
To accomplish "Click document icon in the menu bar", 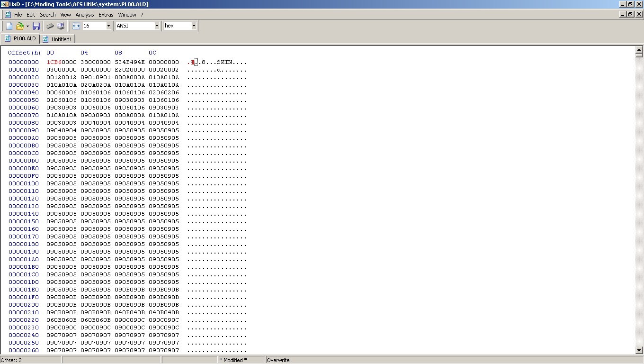I will [x=8, y=15].
